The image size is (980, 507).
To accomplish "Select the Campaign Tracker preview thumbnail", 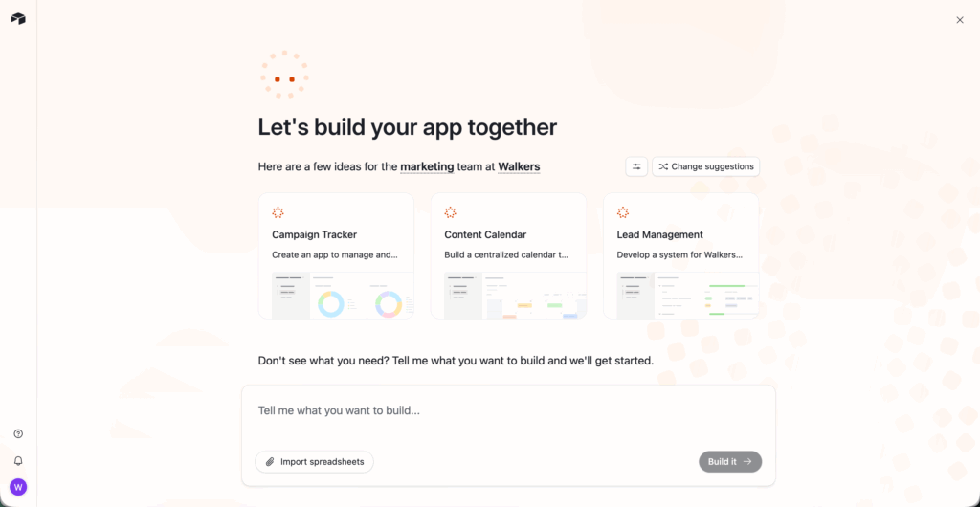I will tap(336, 296).
